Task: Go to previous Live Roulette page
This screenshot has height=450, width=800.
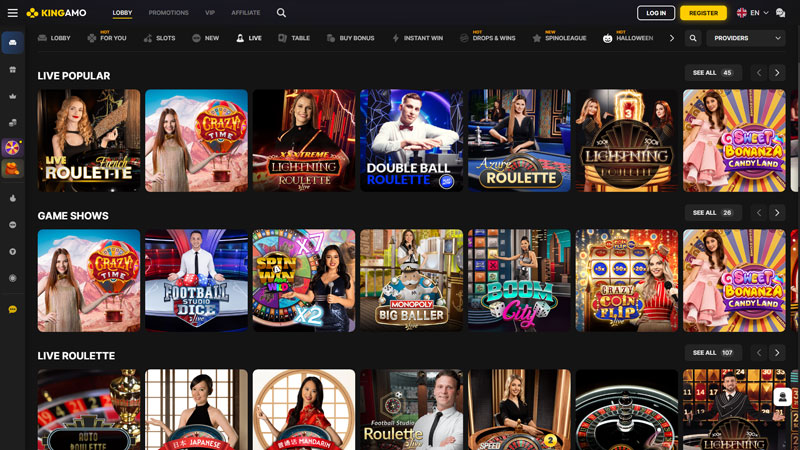Action: 759,353
